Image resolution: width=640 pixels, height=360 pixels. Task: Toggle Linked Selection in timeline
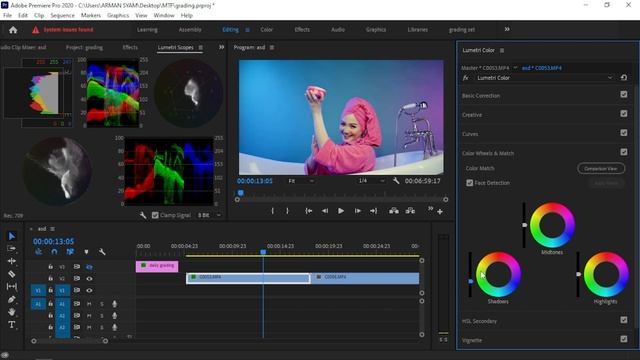70,252
